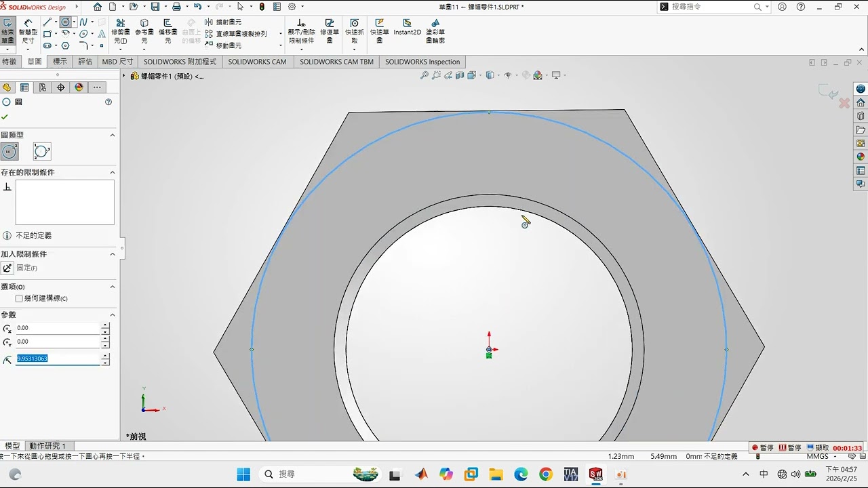This screenshot has height=488, width=868.
Task: Toggle the Instant2D tool
Action: pos(407,27)
